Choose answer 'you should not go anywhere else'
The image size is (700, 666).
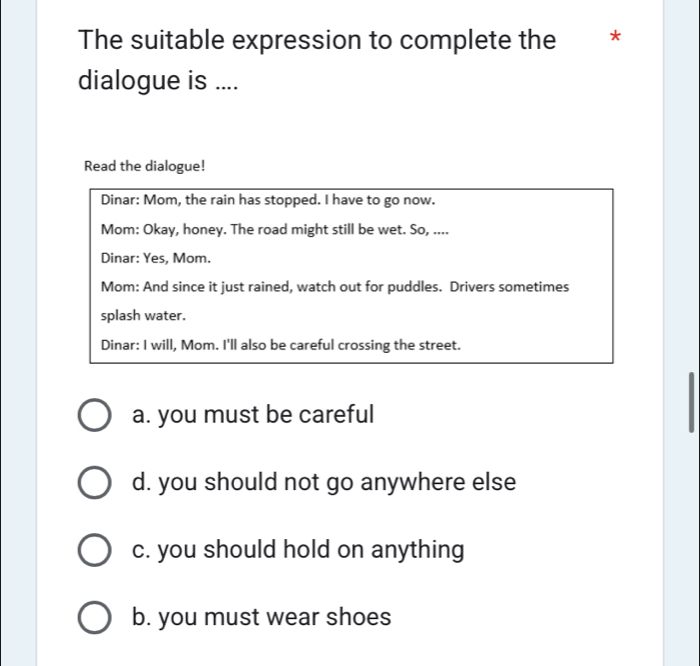(x=337, y=482)
